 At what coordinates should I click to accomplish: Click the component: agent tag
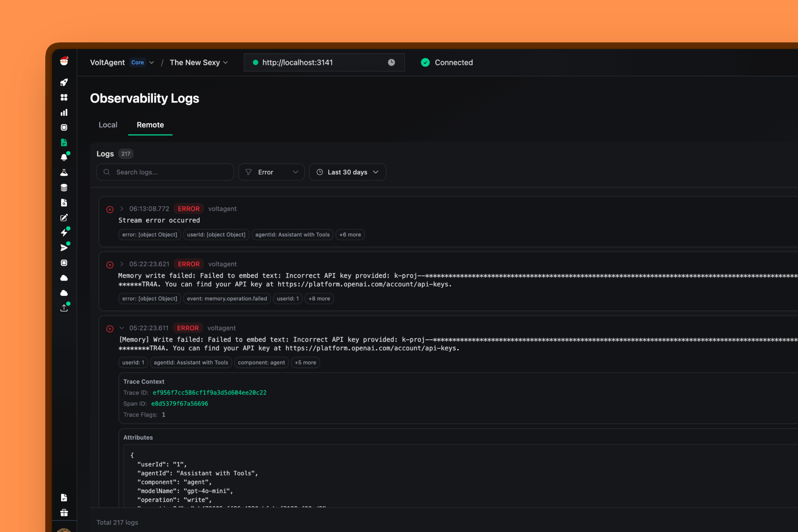tap(261, 362)
